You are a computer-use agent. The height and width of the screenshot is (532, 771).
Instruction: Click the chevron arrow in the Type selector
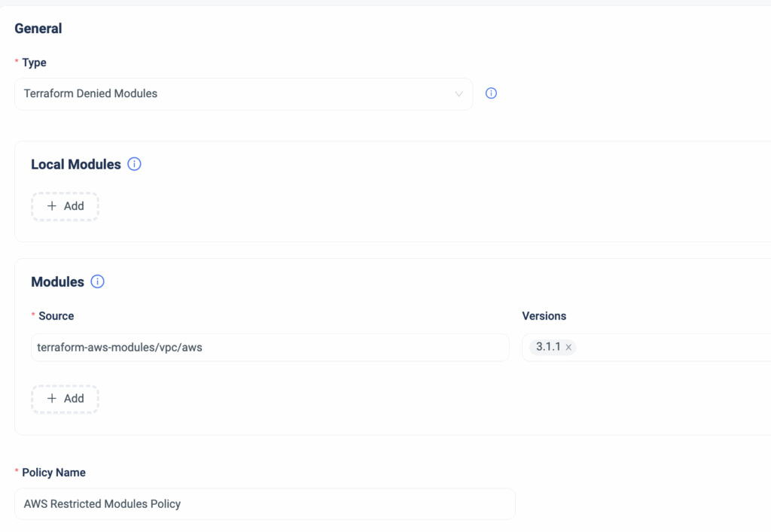click(x=459, y=94)
